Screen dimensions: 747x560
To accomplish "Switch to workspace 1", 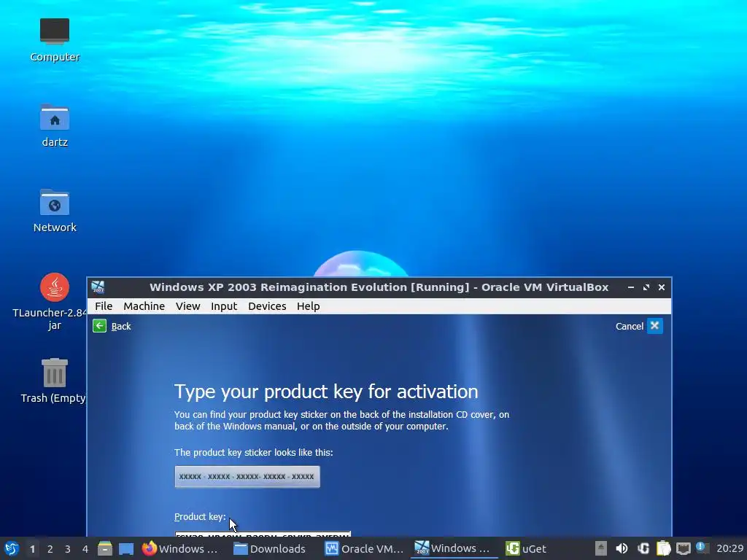I will point(32,549).
